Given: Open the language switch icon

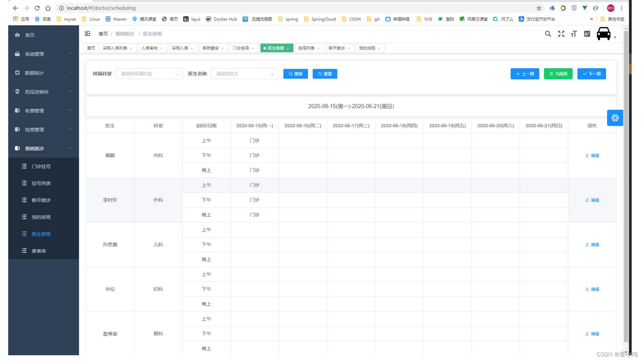Looking at the screenshot, I should point(587,34).
